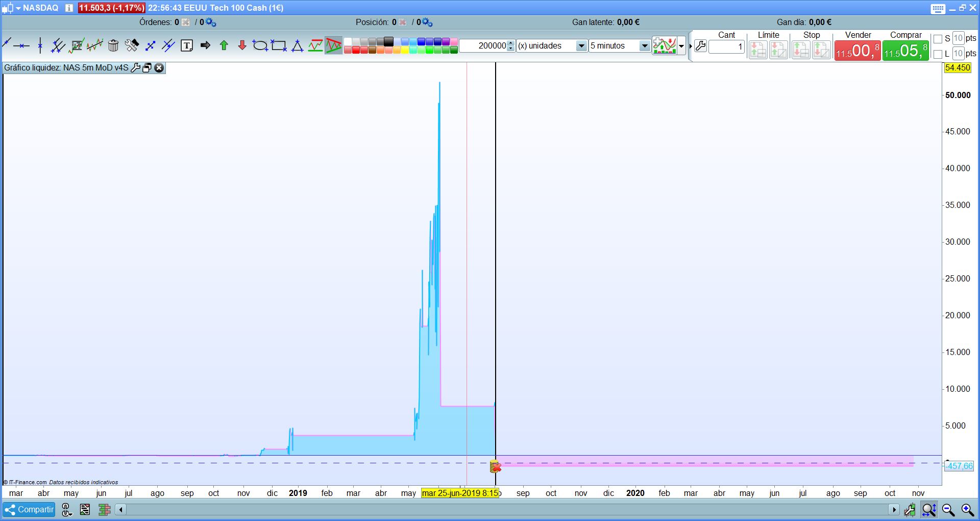Open the orders settings gear icon

[x=211, y=22]
